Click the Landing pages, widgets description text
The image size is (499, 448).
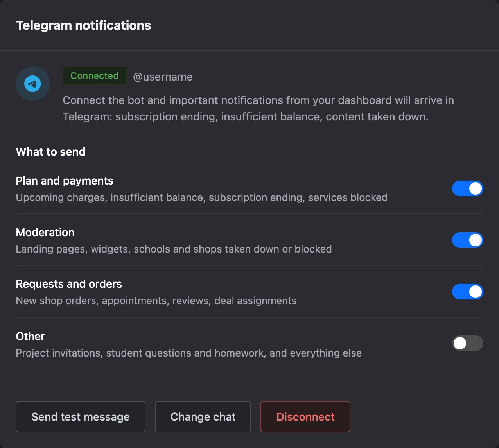174,249
